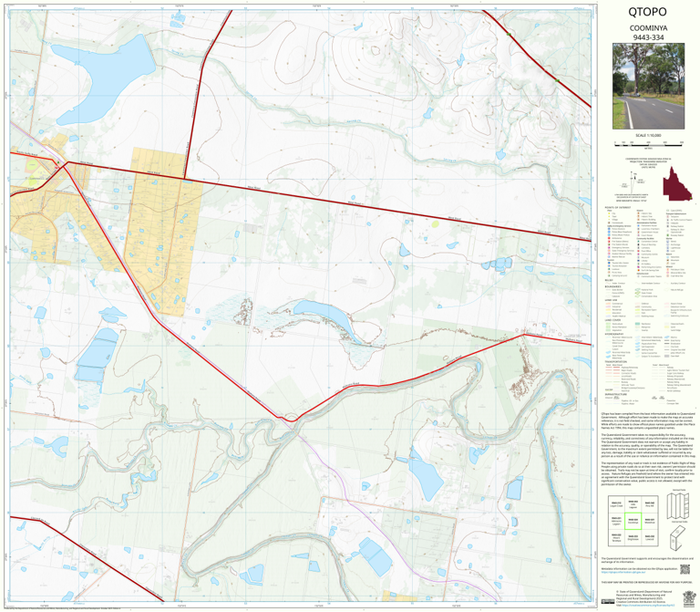Click the maroon Queensland locator map
The height and width of the screenshot is (612, 700).
click(677, 183)
